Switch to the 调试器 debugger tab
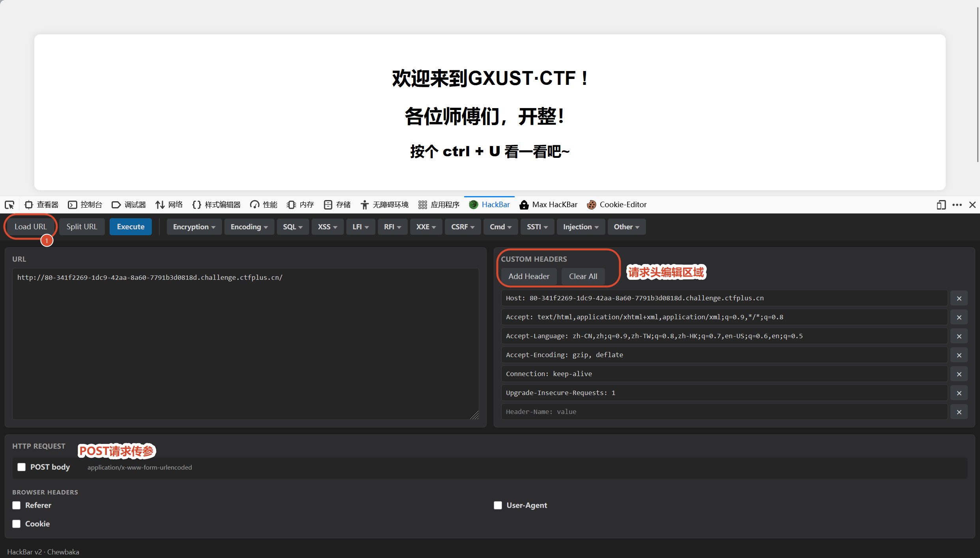 129,205
